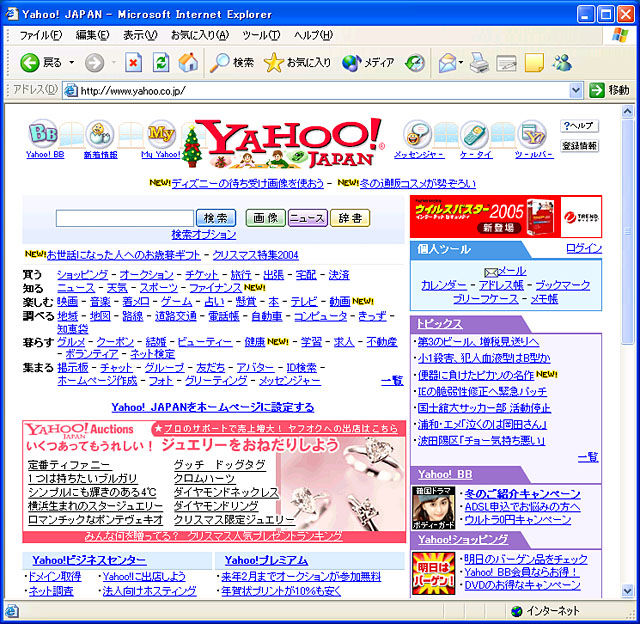Click the My Yahoo! round icon
The image size is (640, 624).
(161, 133)
